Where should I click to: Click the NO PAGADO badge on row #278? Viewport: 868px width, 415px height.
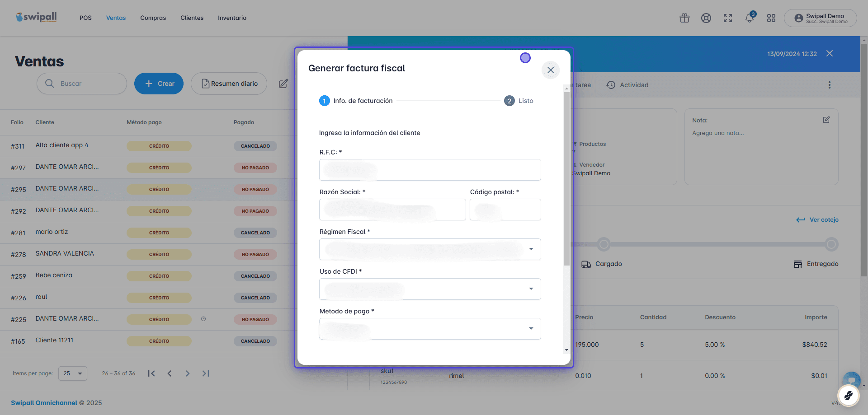(255, 254)
